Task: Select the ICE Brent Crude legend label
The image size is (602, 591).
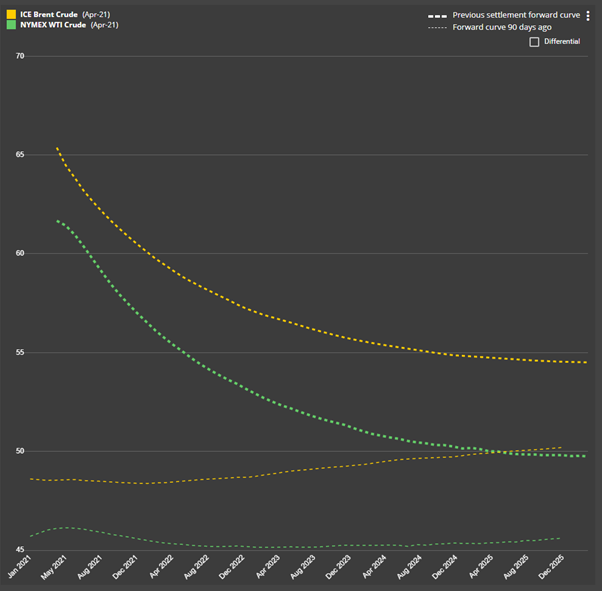Action: (49, 15)
